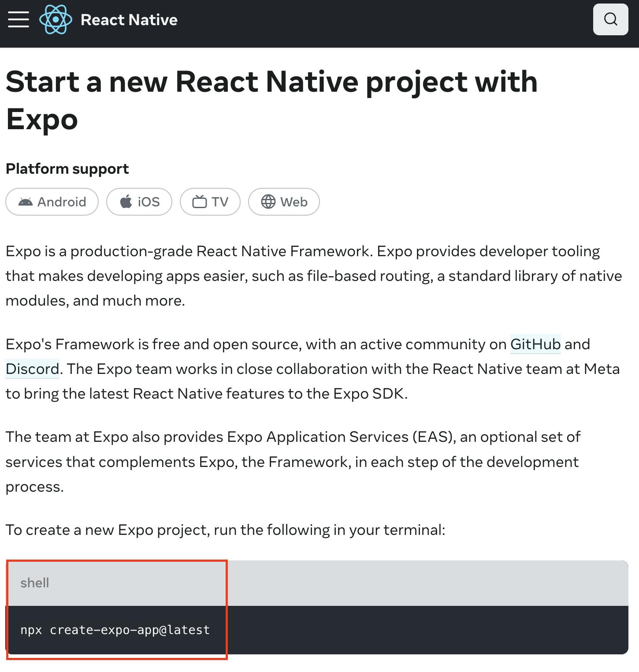Click the Platform support heading
The height and width of the screenshot is (672, 639).
click(x=67, y=168)
